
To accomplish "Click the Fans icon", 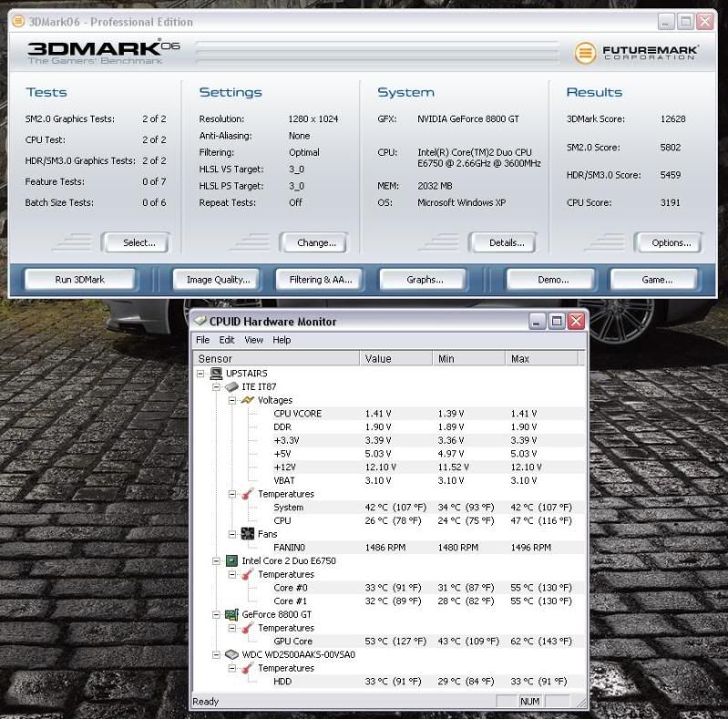I will (248, 534).
